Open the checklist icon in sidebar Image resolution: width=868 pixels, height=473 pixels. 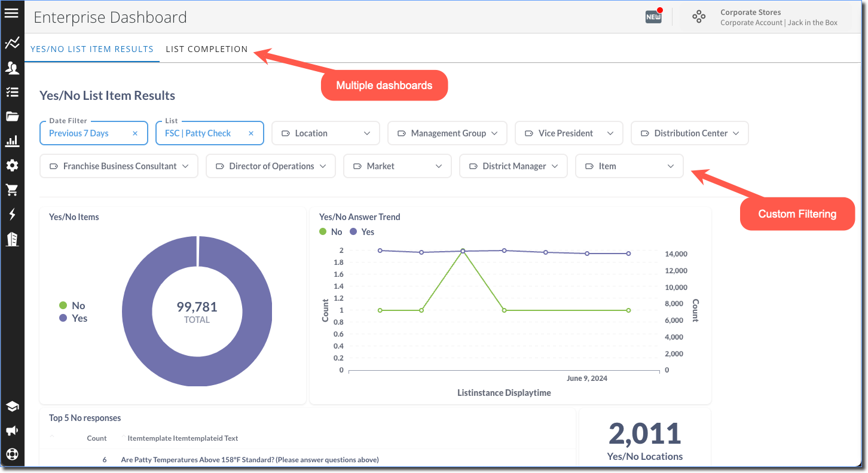[x=12, y=92]
